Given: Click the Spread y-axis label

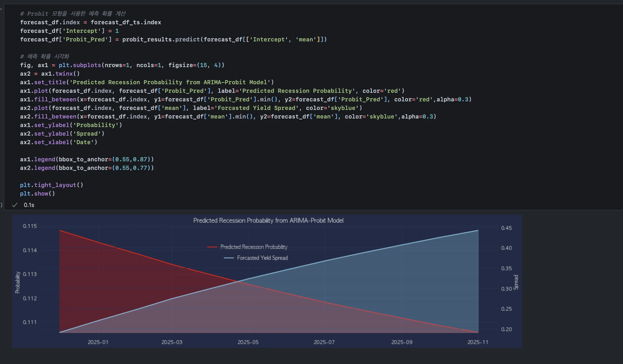Looking at the screenshot, I should (516, 282).
